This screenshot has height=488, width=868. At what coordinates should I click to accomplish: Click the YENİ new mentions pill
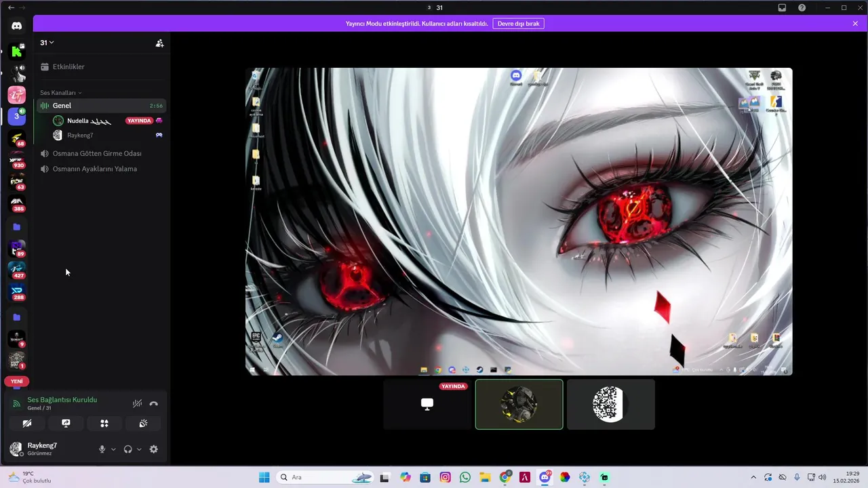point(17,381)
